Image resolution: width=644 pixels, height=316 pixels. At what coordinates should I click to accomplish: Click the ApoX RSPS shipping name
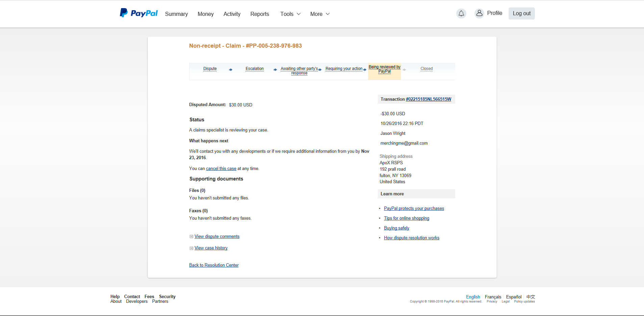coord(391,163)
